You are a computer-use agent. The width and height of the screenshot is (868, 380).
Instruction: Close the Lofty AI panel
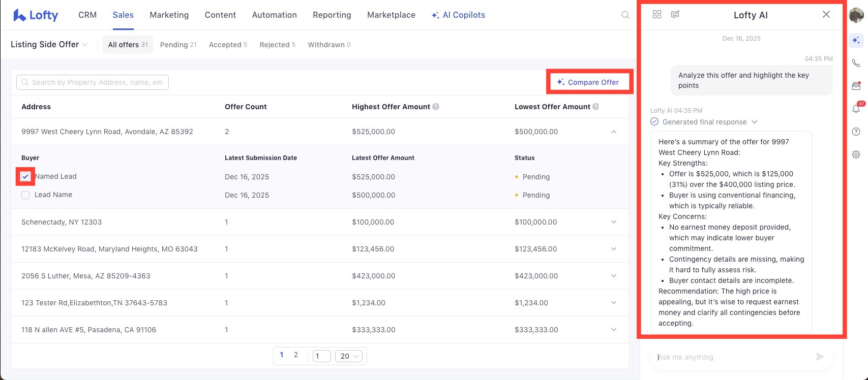click(x=826, y=14)
